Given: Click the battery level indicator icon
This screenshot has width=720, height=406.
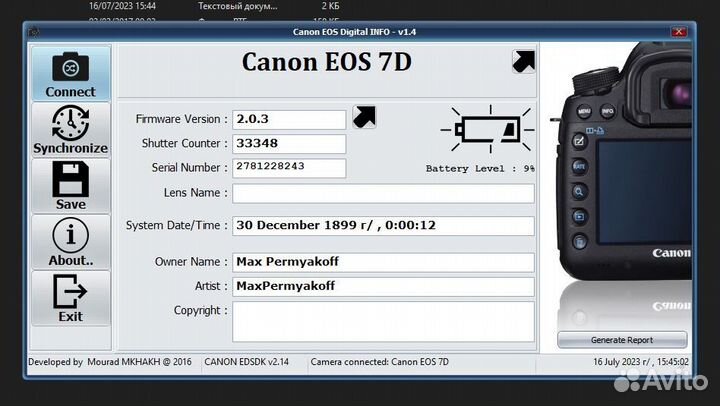Looking at the screenshot, I should coord(488,129).
